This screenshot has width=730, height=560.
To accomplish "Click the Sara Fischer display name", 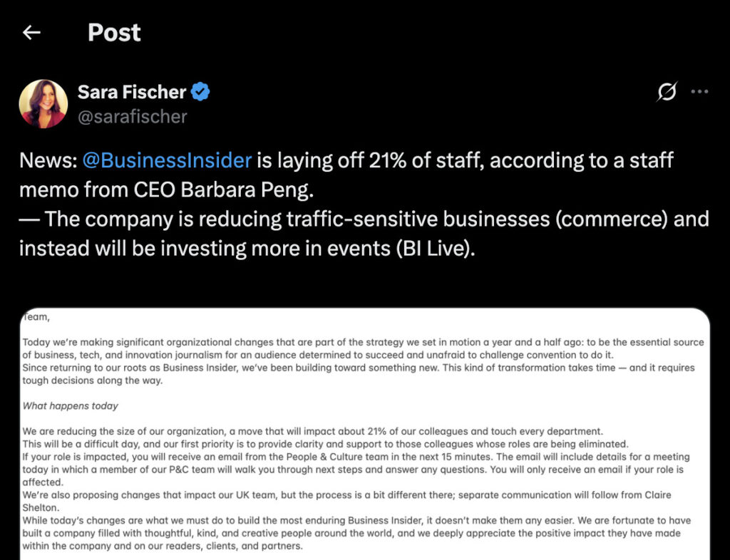I will 132,92.
